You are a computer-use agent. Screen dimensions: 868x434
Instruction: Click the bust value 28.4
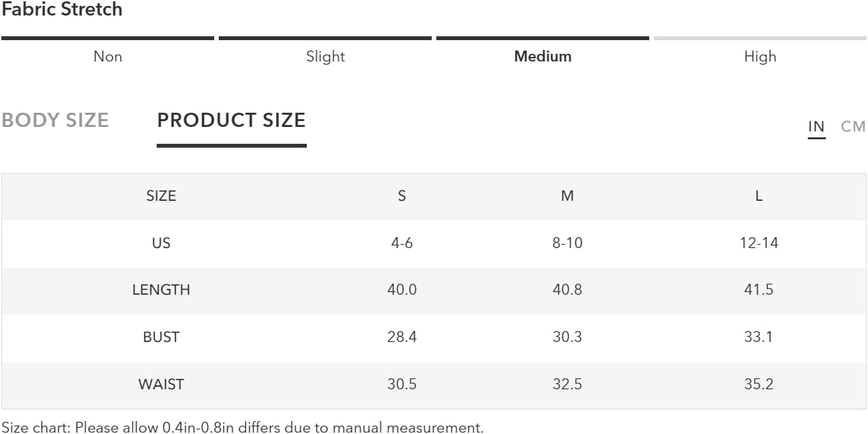click(x=402, y=337)
